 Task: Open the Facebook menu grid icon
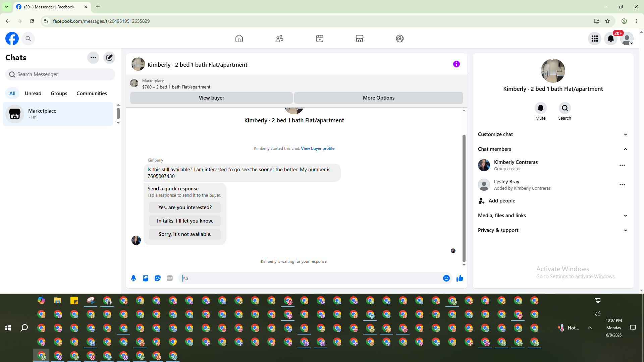click(595, 39)
